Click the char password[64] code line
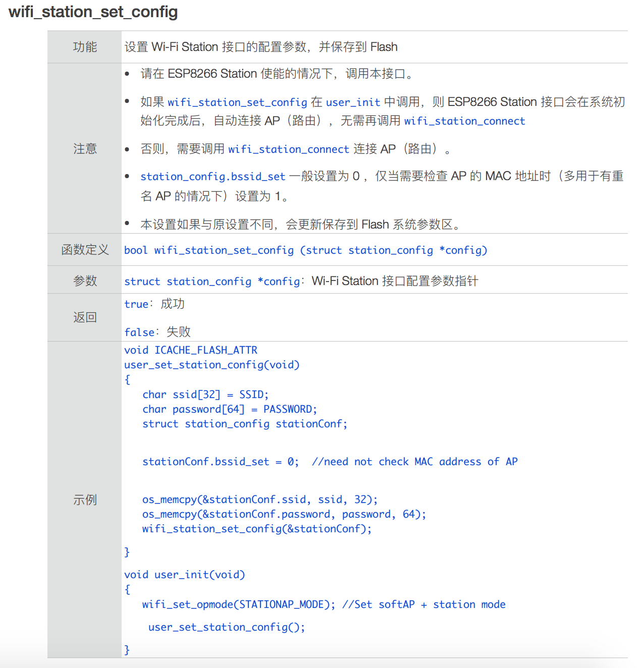 (230, 409)
